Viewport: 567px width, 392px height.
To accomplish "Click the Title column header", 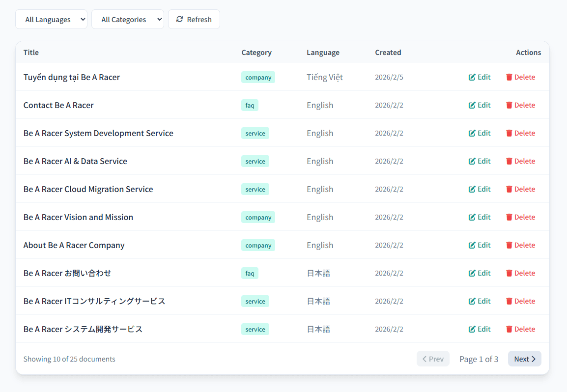I will coord(31,53).
